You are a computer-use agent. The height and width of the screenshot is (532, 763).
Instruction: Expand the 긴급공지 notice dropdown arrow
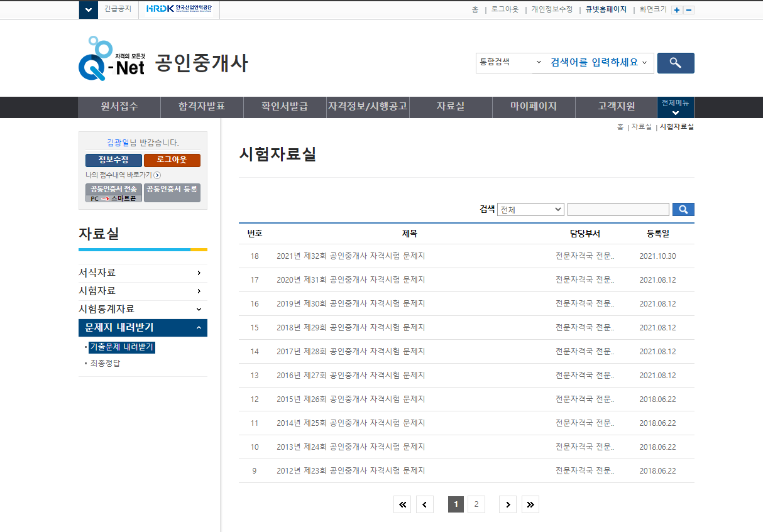coord(88,9)
